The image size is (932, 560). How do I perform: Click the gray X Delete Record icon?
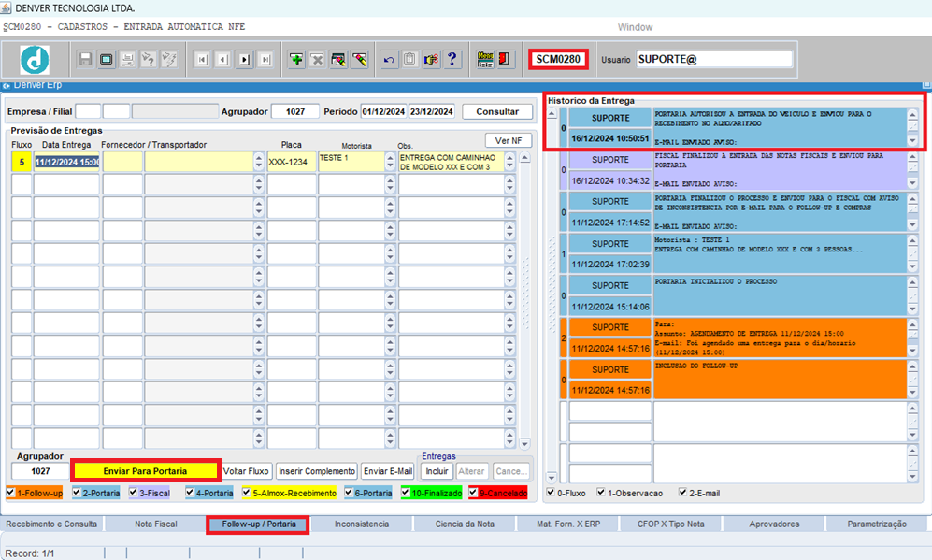(318, 60)
